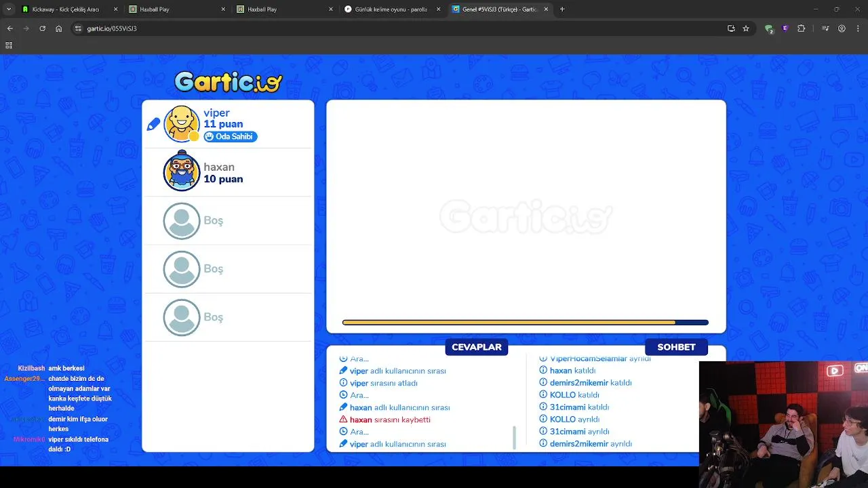
Task: Select haxan's player avatar
Action: pos(182,172)
